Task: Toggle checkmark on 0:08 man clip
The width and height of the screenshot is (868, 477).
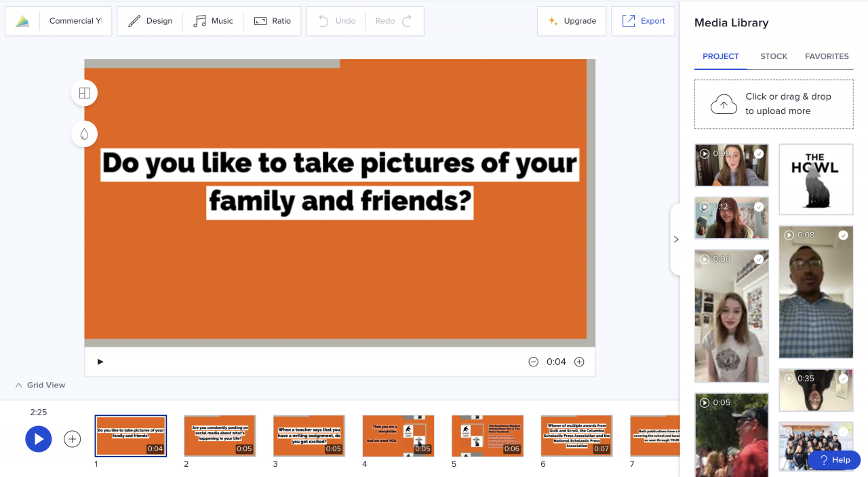Action: [843, 235]
